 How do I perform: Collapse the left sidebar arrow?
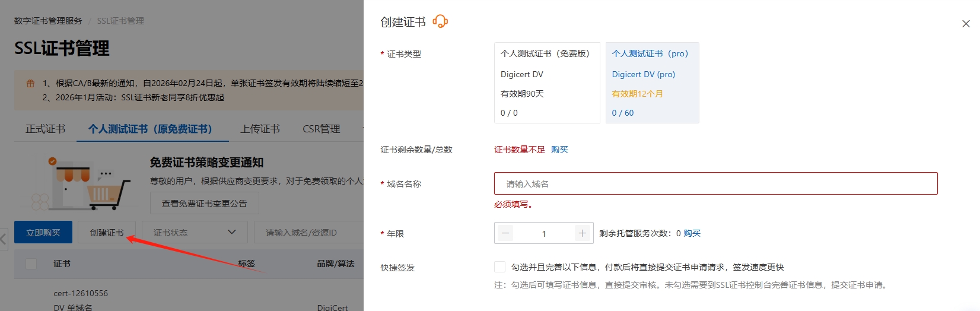[4, 239]
